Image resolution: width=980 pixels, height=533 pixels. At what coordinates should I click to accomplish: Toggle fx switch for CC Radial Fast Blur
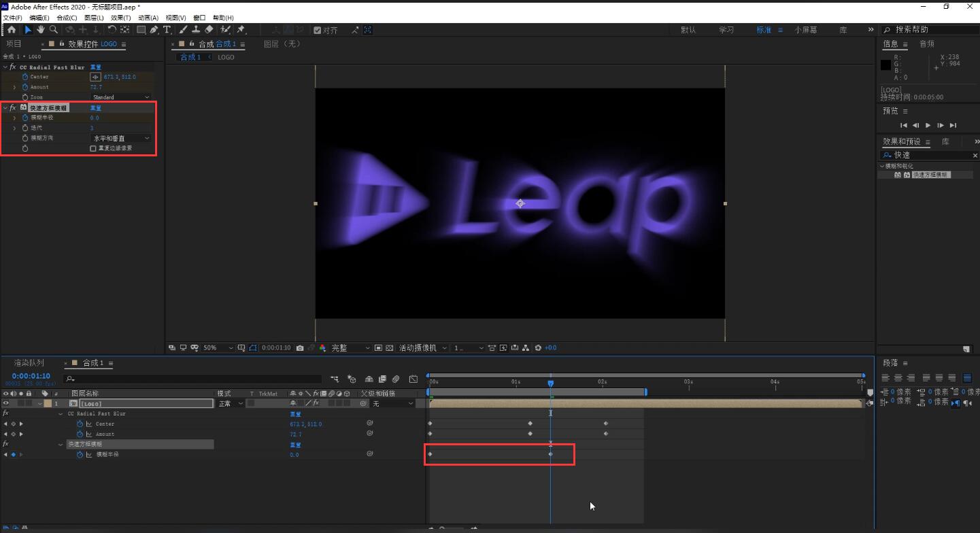(x=12, y=67)
